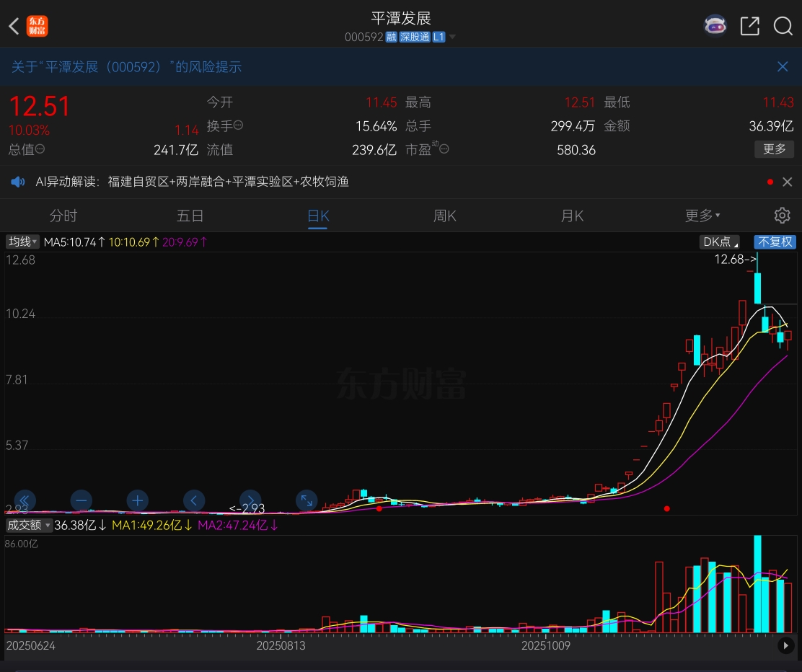802x672 pixels.
Task: Tap the 平潭发展 stock title
Action: tap(401, 19)
